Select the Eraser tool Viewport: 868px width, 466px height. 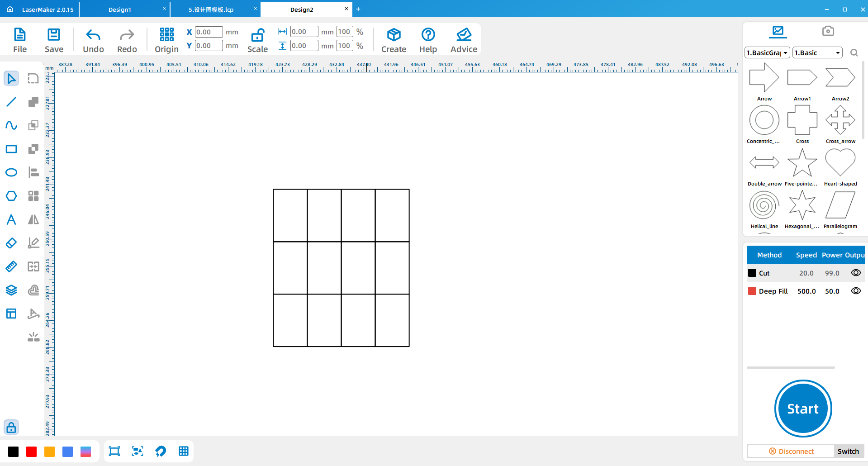(x=11, y=243)
